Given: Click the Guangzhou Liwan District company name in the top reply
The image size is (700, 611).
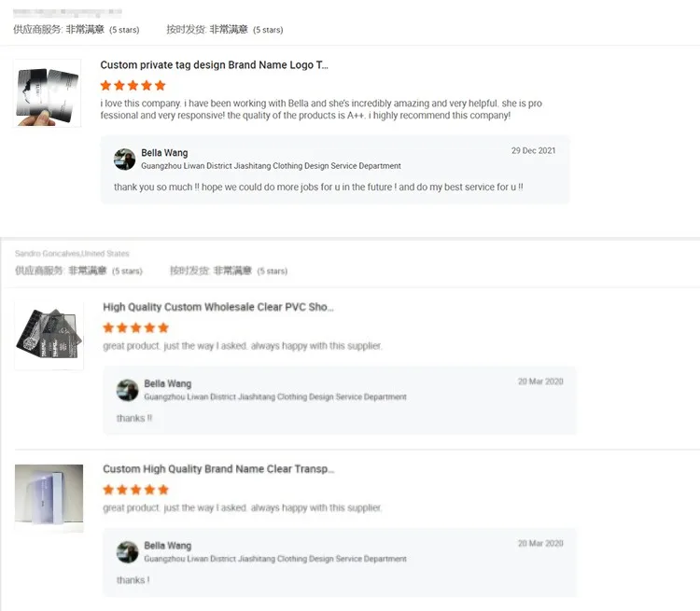Looking at the screenshot, I should [x=271, y=166].
